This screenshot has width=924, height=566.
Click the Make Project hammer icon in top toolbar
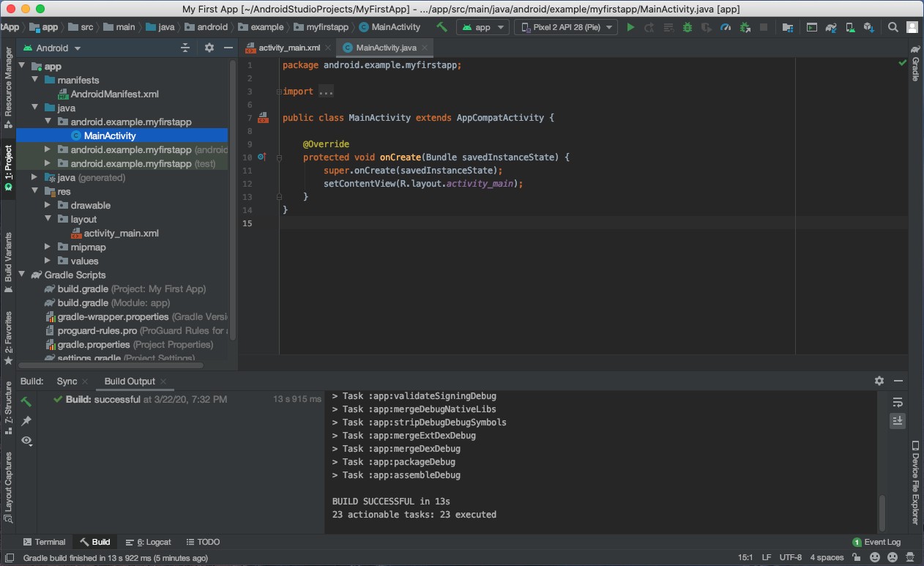pyautogui.click(x=441, y=27)
